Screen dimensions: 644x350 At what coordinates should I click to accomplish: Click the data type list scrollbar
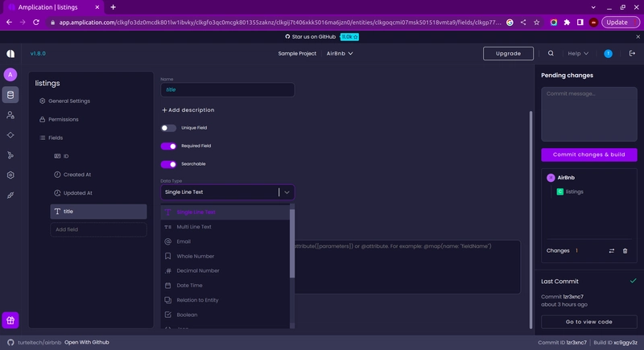292,244
